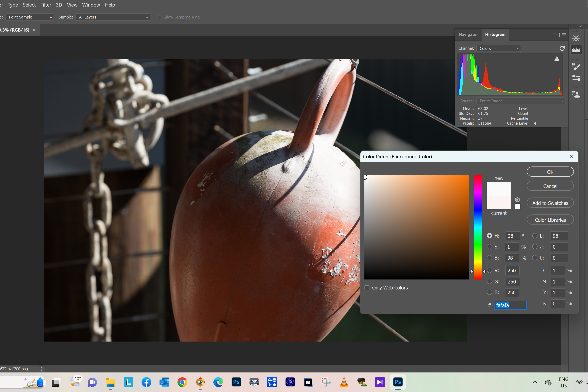This screenshot has height=392, width=588.
Task: Open the Navigator panel ship-wheel icon
Action: [576, 38]
